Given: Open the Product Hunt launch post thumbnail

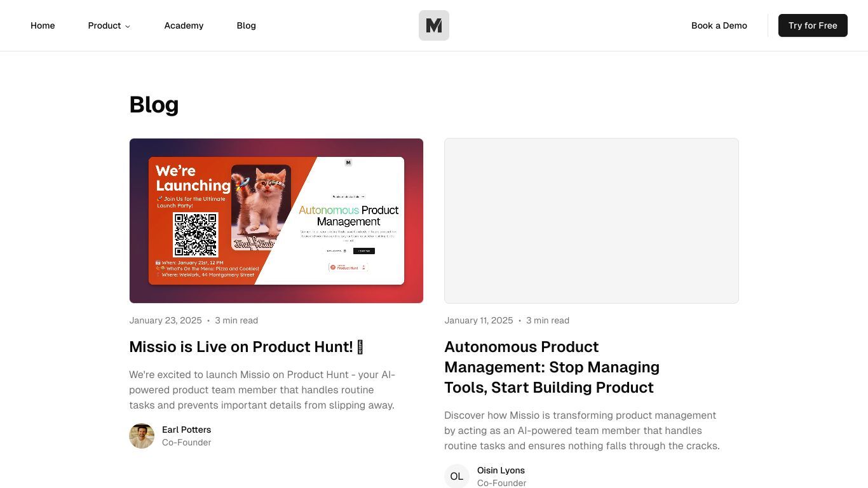Looking at the screenshot, I should click(x=276, y=220).
